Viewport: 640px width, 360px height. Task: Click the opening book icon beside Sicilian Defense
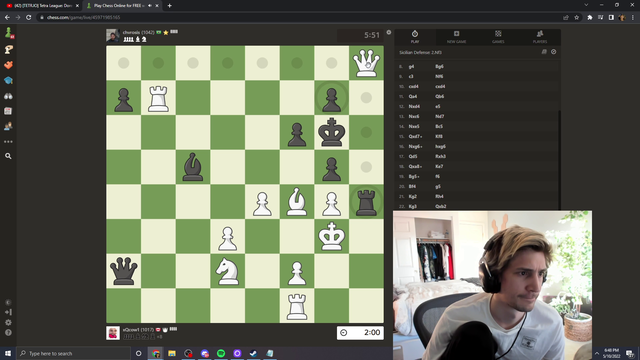544,52
